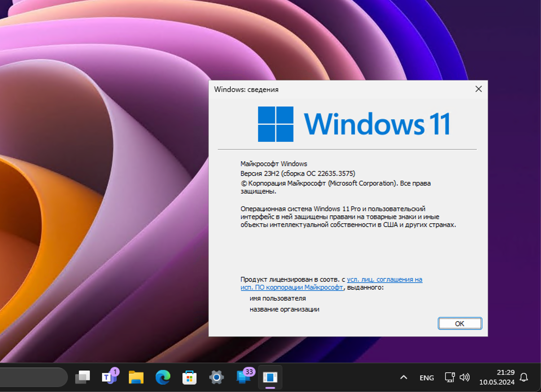The image size is (541, 392).
Task: Open Task View on the taskbar
Action: (x=83, y=377)
